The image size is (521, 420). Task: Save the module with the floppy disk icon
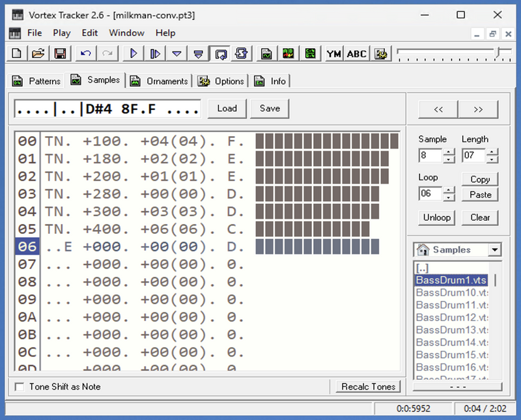coord(60,53)
